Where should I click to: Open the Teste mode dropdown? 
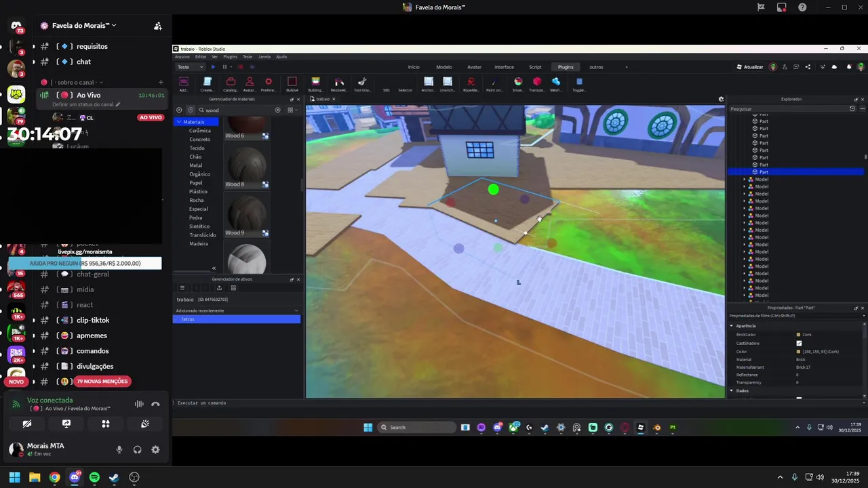190,67
